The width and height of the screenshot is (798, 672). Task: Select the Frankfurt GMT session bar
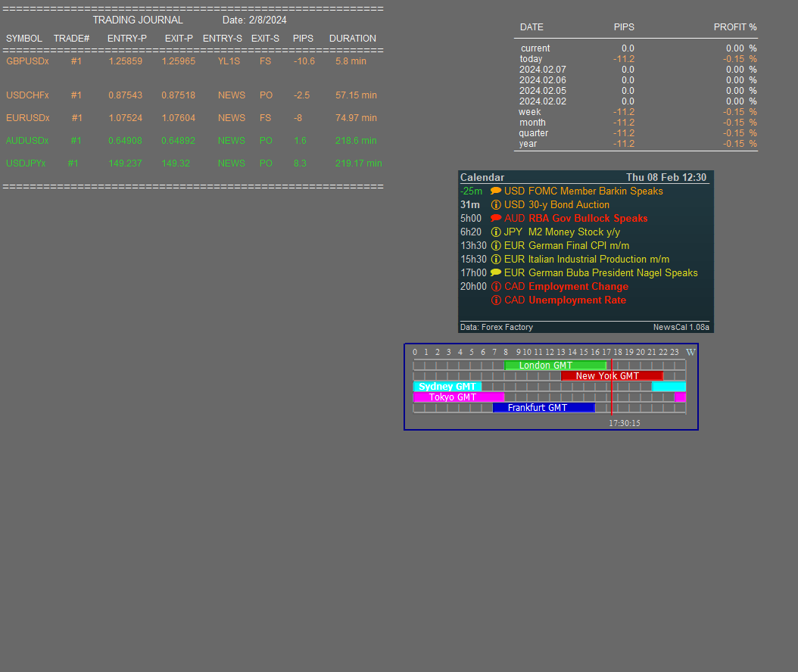[544, 408]
